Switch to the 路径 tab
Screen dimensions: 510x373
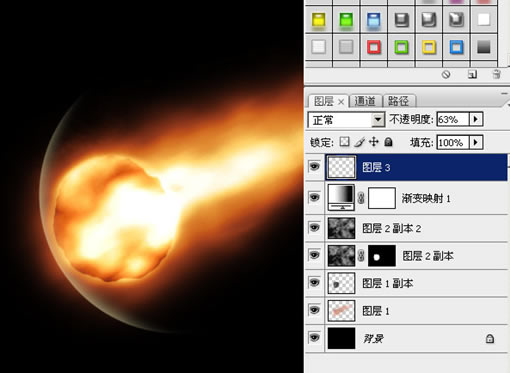(399, 101)
